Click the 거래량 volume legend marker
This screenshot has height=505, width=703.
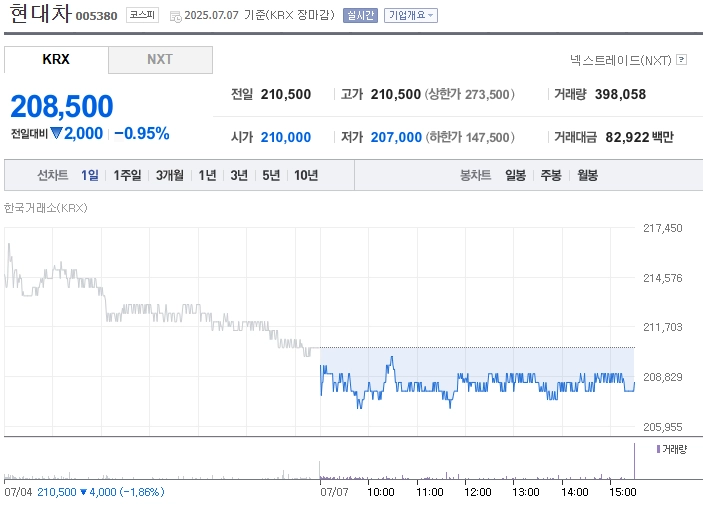coord(658,449)
